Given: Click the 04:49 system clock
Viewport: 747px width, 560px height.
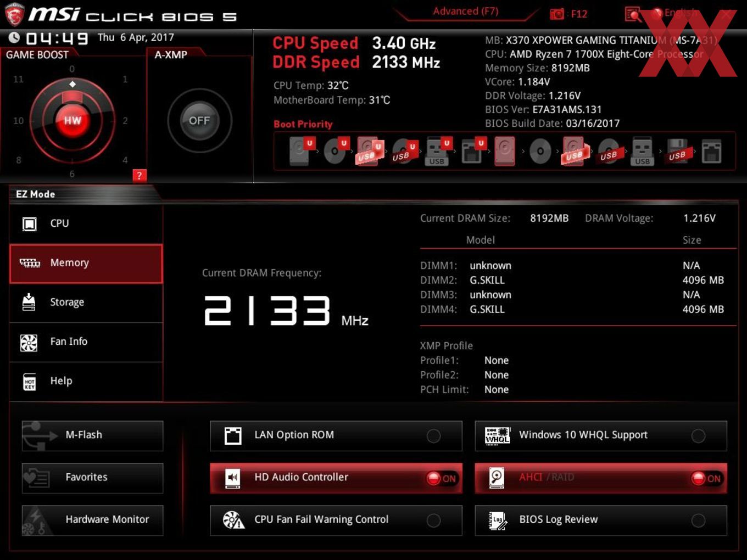Looking at the screenshot, I should (57, 38).
